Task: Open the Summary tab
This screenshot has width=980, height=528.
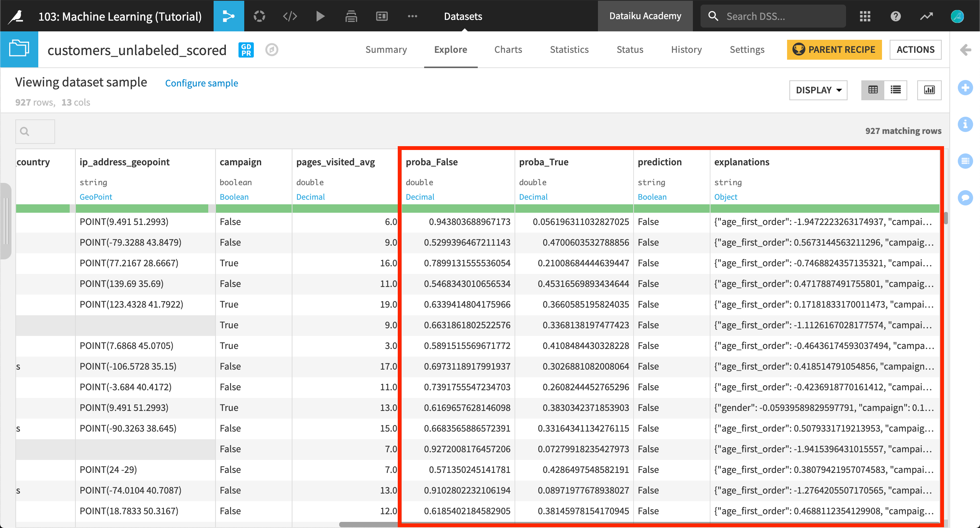Action: pos(386,49)
